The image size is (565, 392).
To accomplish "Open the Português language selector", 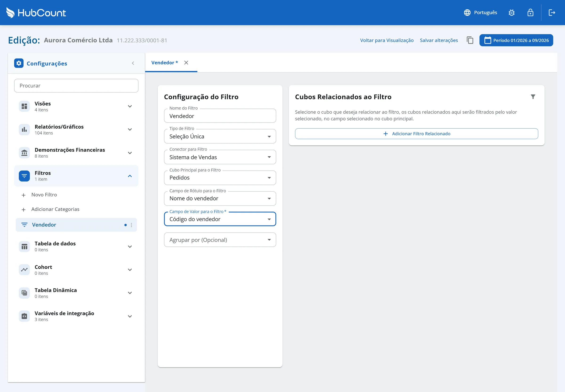I will click(x=480, y=12).
